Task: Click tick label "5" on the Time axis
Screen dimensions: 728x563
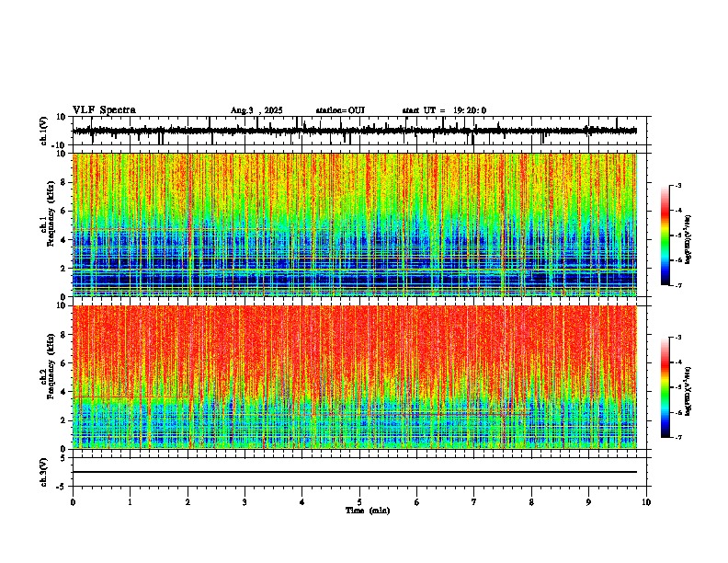Action: coord(359,502)
